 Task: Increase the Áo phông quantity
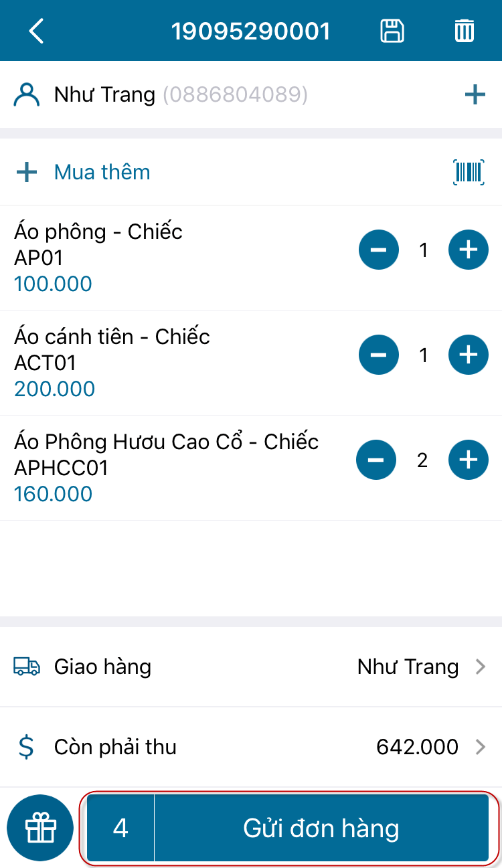468,250
